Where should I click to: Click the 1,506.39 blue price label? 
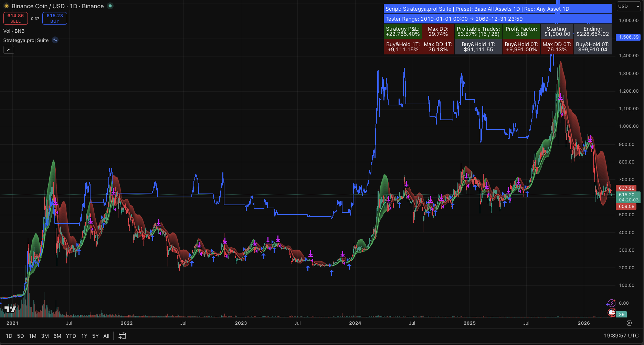coord(629,37)
